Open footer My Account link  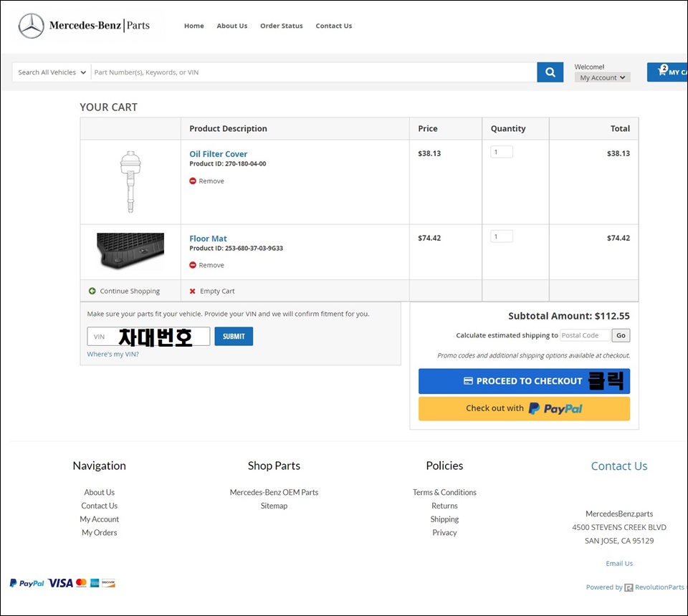(99, 519)
